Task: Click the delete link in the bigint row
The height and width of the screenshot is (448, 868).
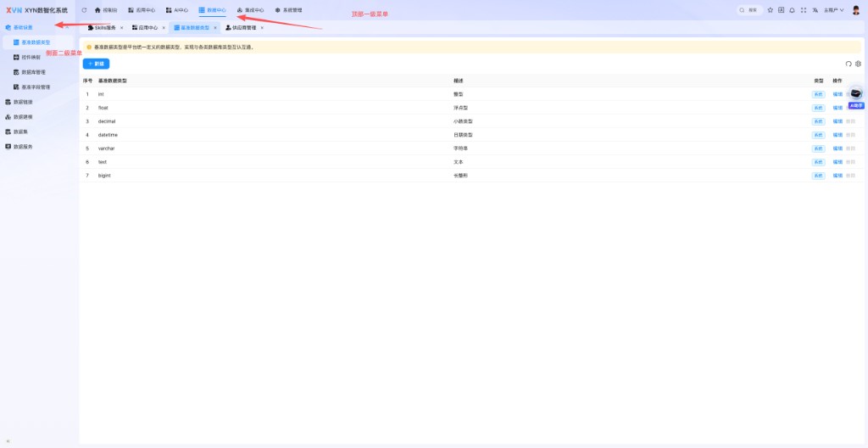Action: 851,176
